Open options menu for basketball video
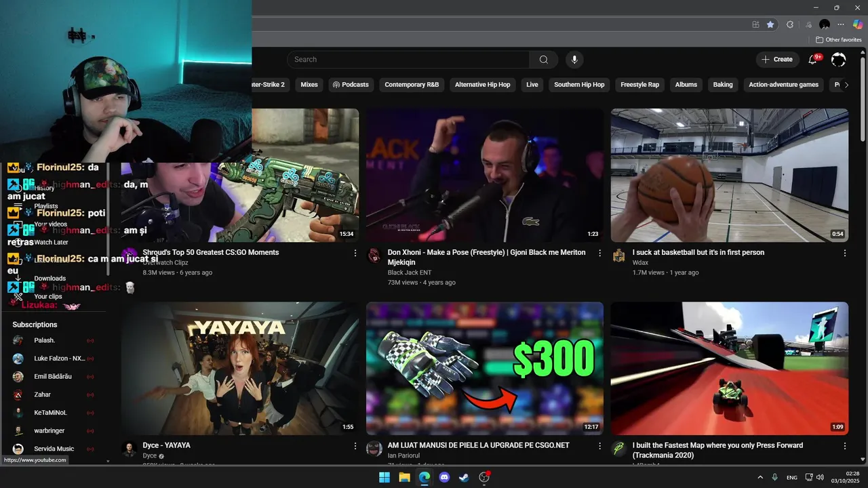Viewport: 868px width, 488px height. [845, 253]
